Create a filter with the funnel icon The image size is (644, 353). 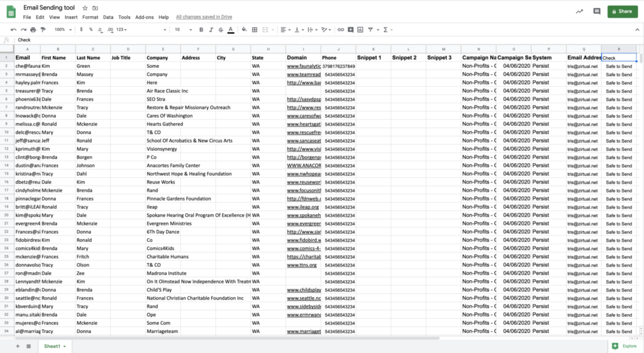pos(370,30)
